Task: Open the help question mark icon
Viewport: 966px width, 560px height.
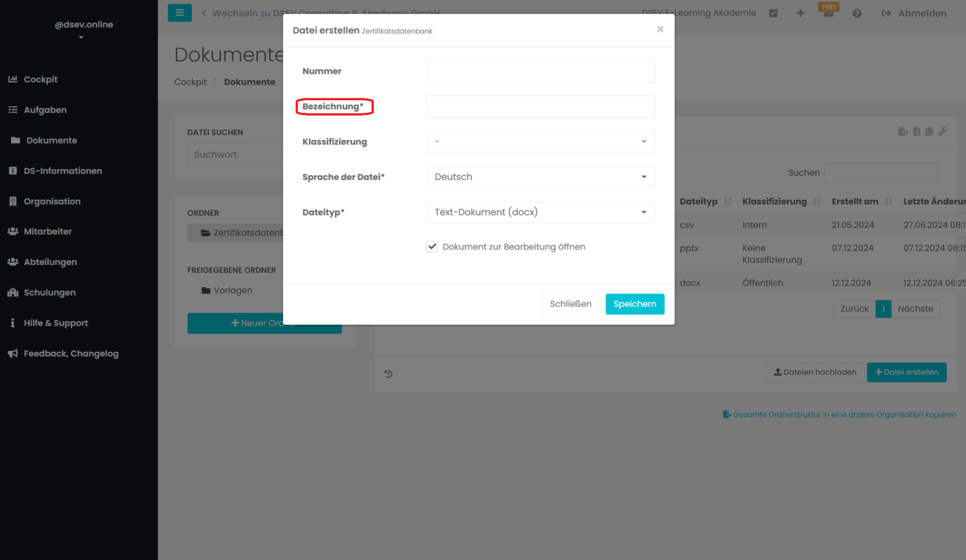Action: click(x=856, y=14)
